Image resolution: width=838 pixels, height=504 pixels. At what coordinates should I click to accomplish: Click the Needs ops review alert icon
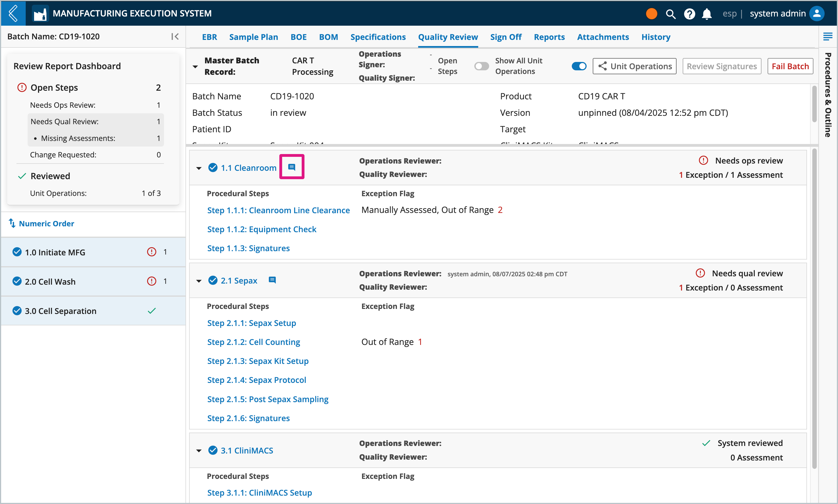click(x=703, y=160)
